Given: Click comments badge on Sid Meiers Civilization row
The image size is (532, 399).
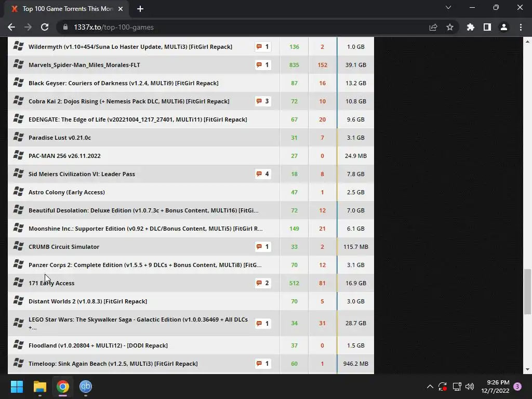Looking at the screenshot, I should tap(263, 174).
